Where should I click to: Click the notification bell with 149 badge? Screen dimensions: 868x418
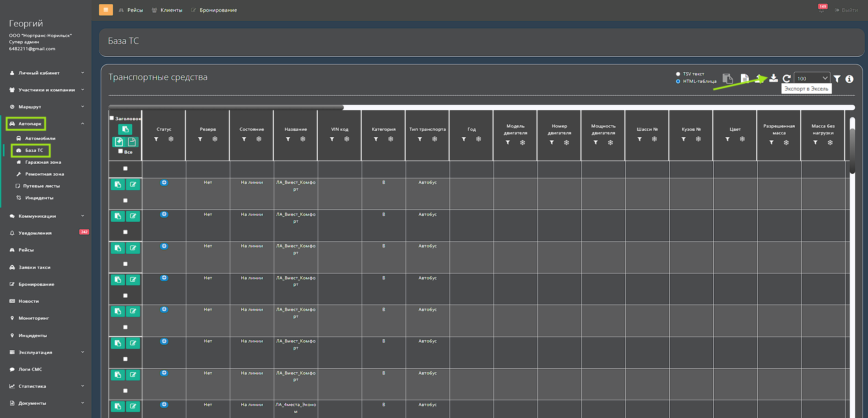coord(822,10)
